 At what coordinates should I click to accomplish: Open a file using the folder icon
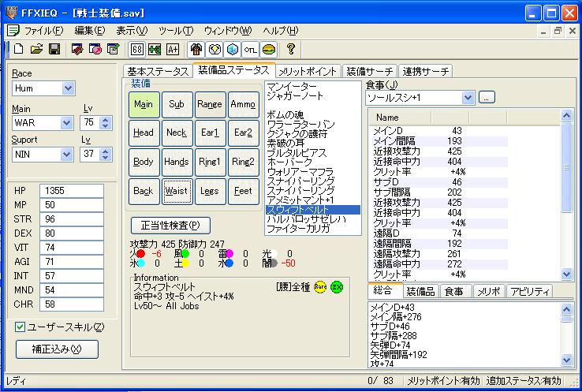(x=36, y=49)
